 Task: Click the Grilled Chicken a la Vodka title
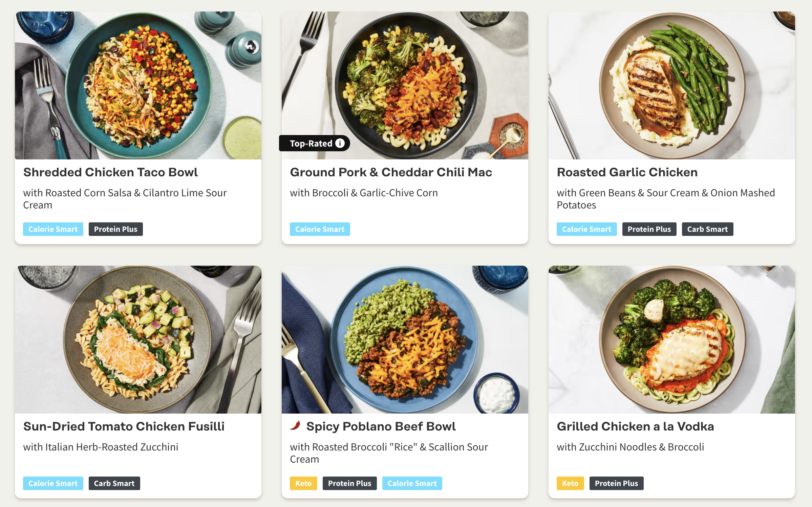pos(635,426)
